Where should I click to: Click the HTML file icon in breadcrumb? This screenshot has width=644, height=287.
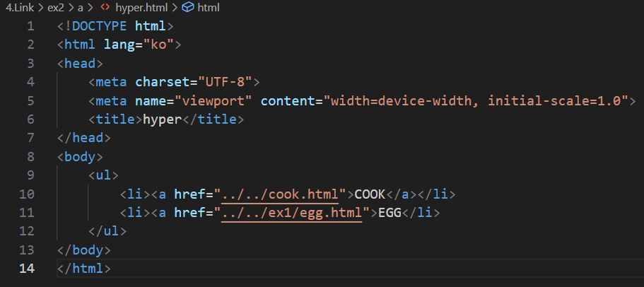pyautogui.click(x=105, y=8)
